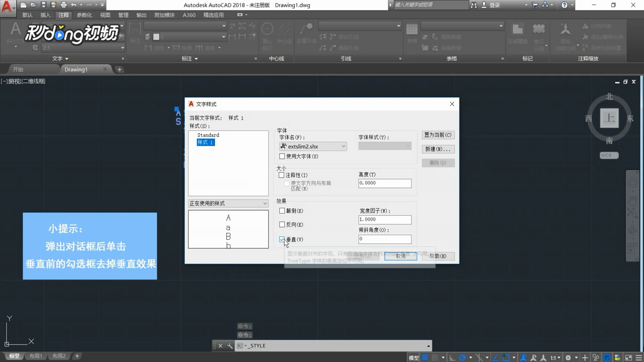The width and height of the screenshot is (644, 362).
Task: Switch to the 视图 ribbon tab
Action: click(105, 15)
